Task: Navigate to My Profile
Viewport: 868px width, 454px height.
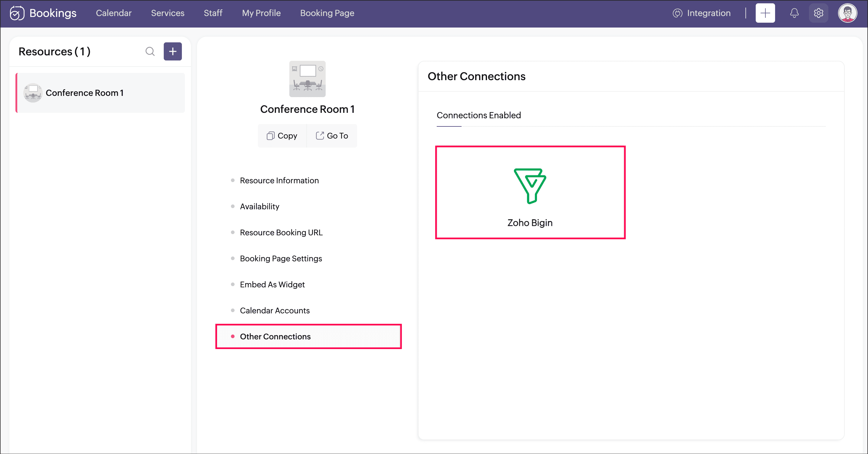Action: click(261, 13)
